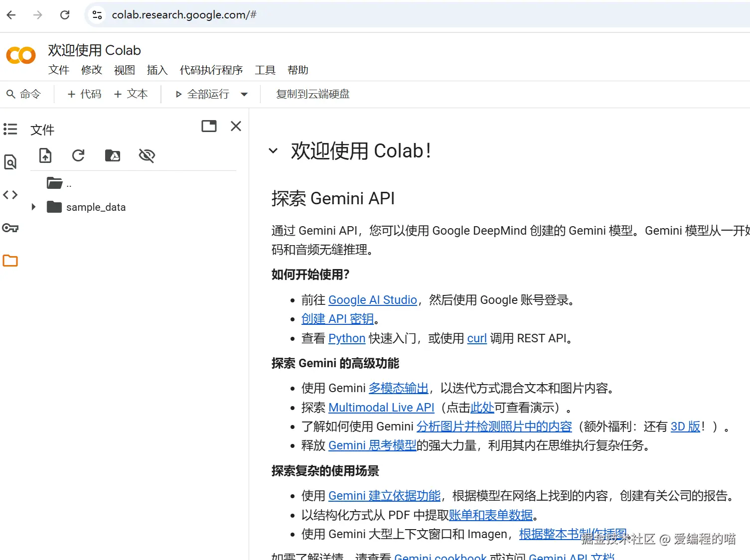
Task: Click the browser forward arrow
Action: (x=38, y=15)
